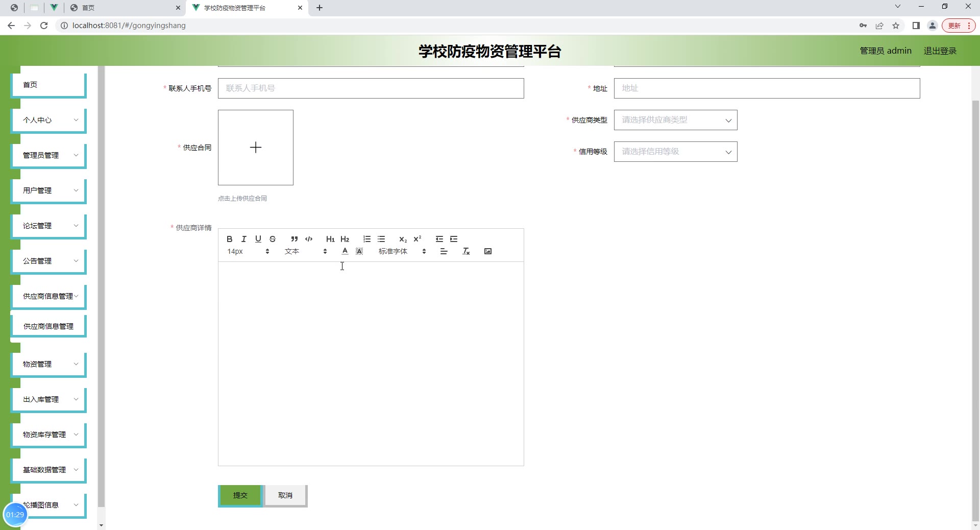Go to 首页 in the sidebar
This screenshot has width=980, height=530.
pyautogui.click(x=48, y=85)
